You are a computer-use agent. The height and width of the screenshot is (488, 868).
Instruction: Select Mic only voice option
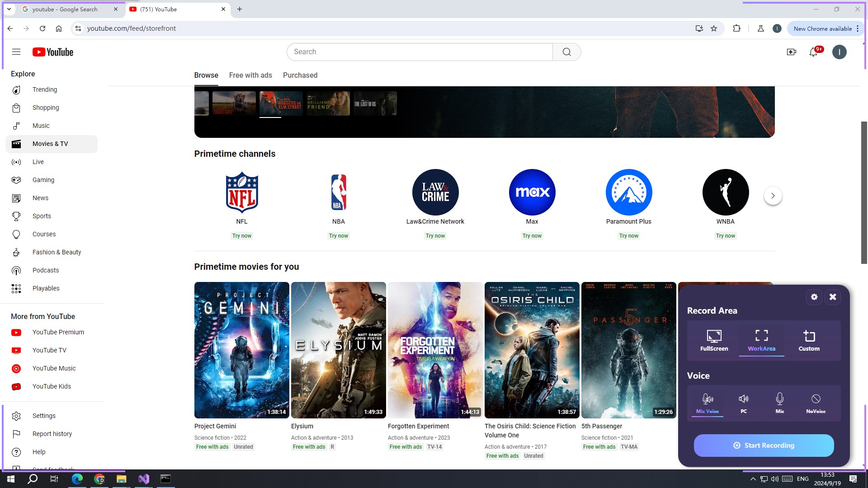tap(779, 403)
